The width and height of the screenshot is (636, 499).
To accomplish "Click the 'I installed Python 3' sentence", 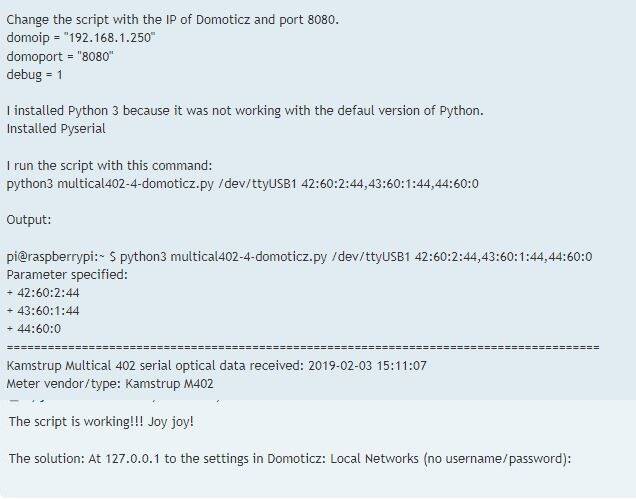I will [245, 111].
